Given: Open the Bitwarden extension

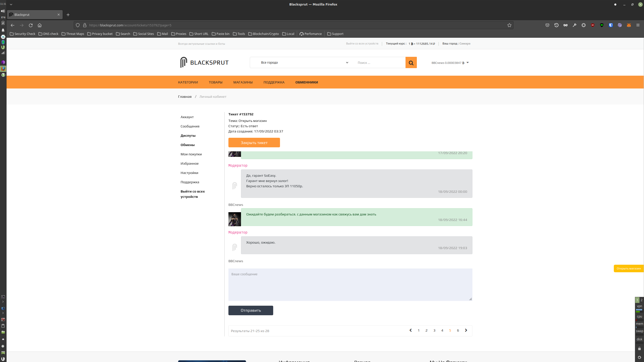Looking at the screenshot, I should 611,25.
